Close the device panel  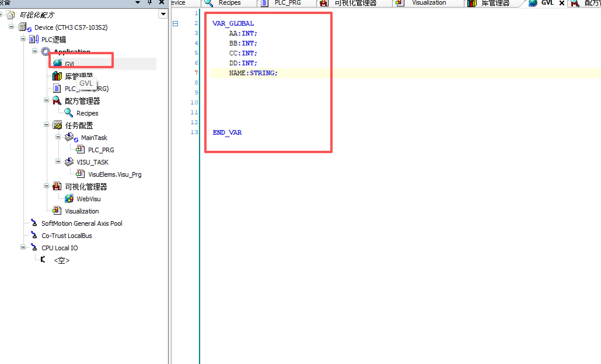(161, 2)
